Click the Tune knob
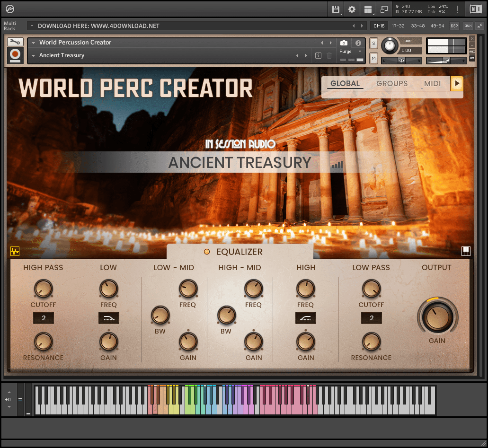The height and width of the screenshot is (448, 488). coord(390,46)
